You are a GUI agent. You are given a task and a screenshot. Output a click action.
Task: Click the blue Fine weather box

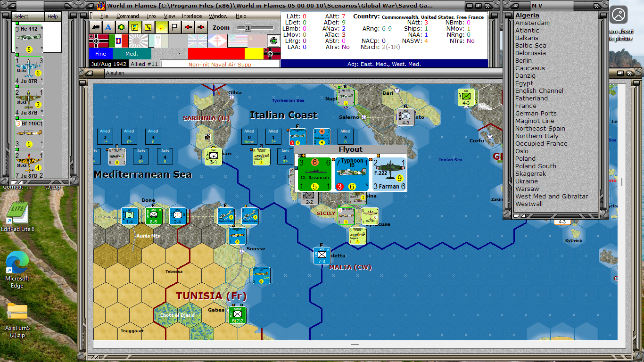pyautogui.click(x=100, y=54)
